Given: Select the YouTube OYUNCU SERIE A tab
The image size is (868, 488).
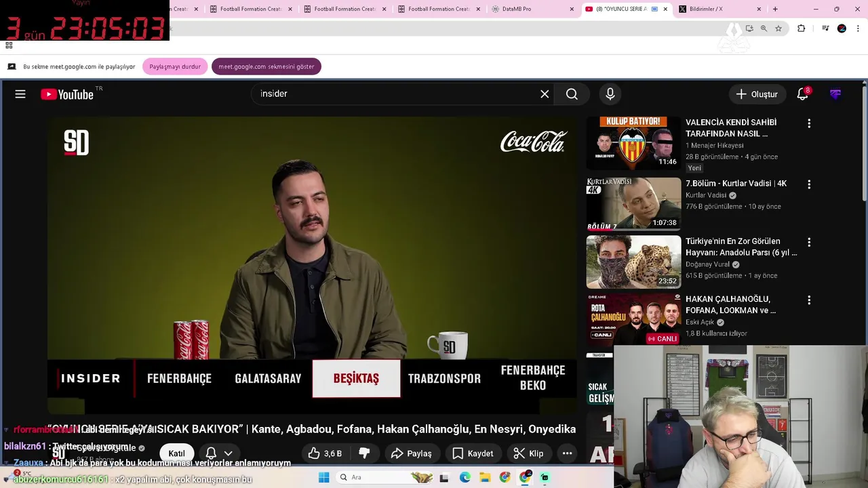Looking at the screenshot, I should pyautogui.click(x=627, y=9).
